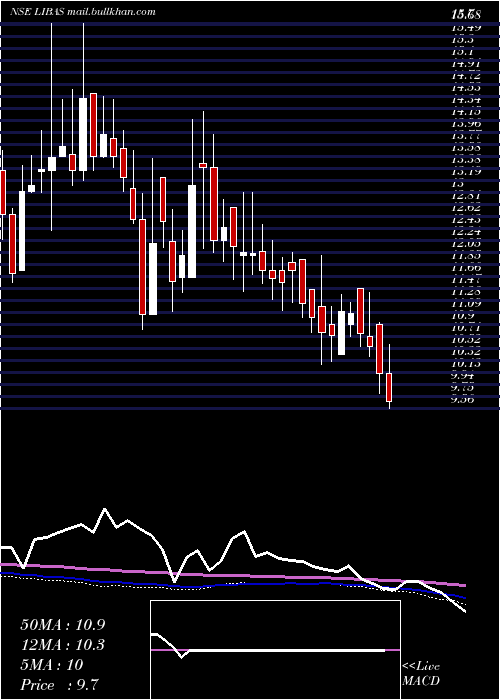The height and width of the screenshot is (700, 500).
Task: Click the NSE LIBAS mail.bullkhan.com chart title
Action: (83, 12)
